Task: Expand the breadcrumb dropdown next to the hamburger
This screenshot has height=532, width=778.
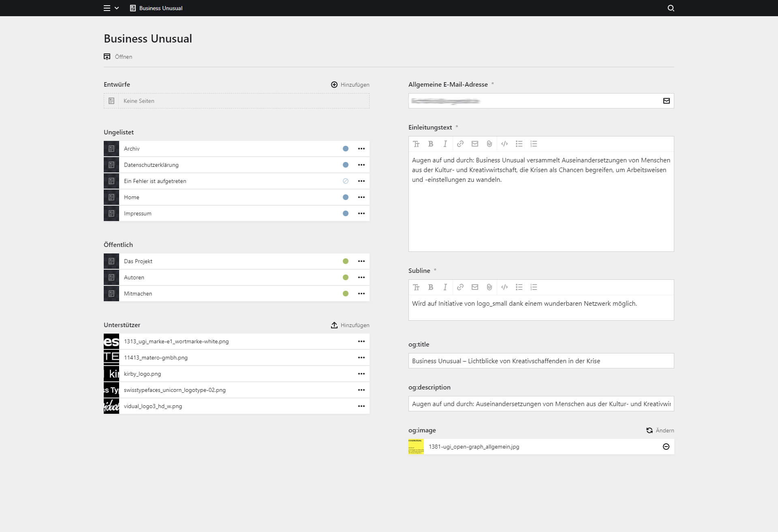Action: [117, 8]
